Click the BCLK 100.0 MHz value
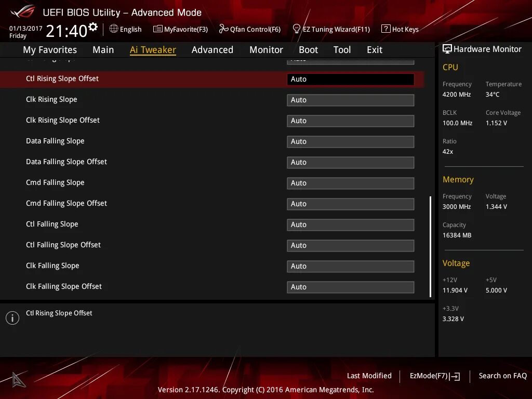 pos(457,123)
